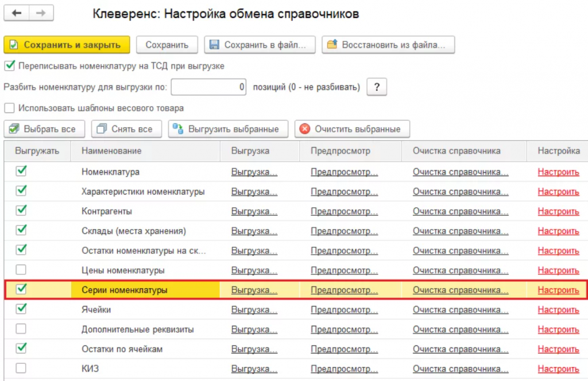Uncheck all rows with 'Снять все'

(x=126, y=129)
